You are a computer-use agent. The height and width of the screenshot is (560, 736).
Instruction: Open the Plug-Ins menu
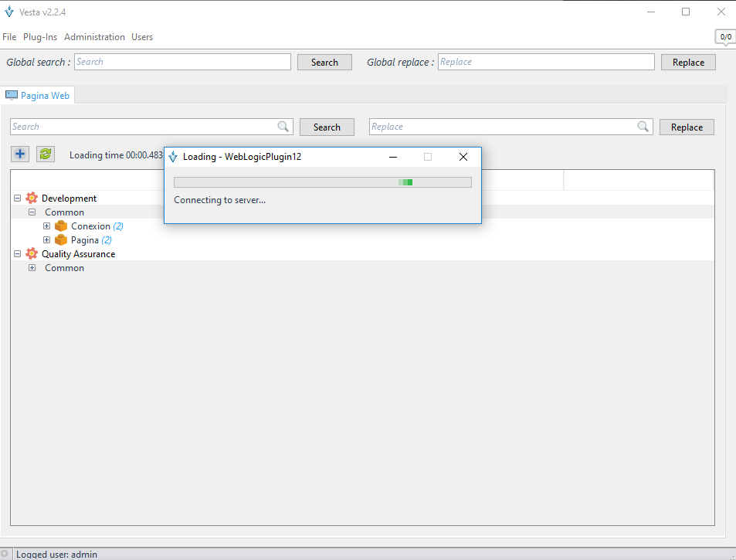click(40, 36)
